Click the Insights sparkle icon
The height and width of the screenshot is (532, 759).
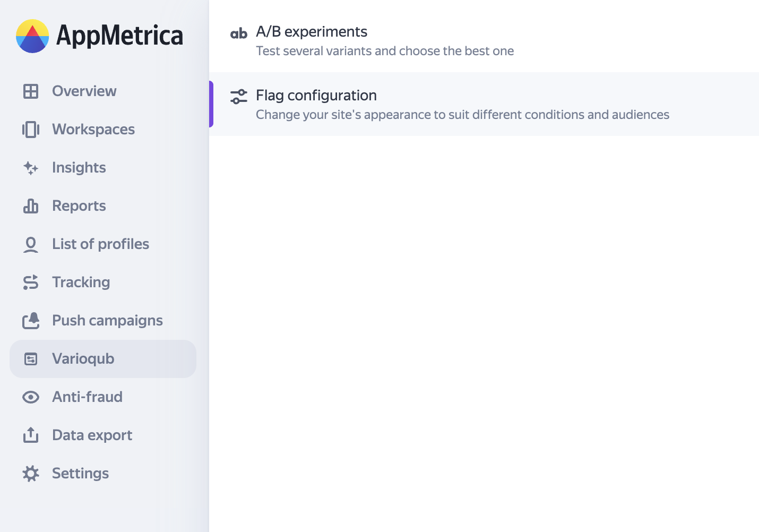[x=31, y=168]
